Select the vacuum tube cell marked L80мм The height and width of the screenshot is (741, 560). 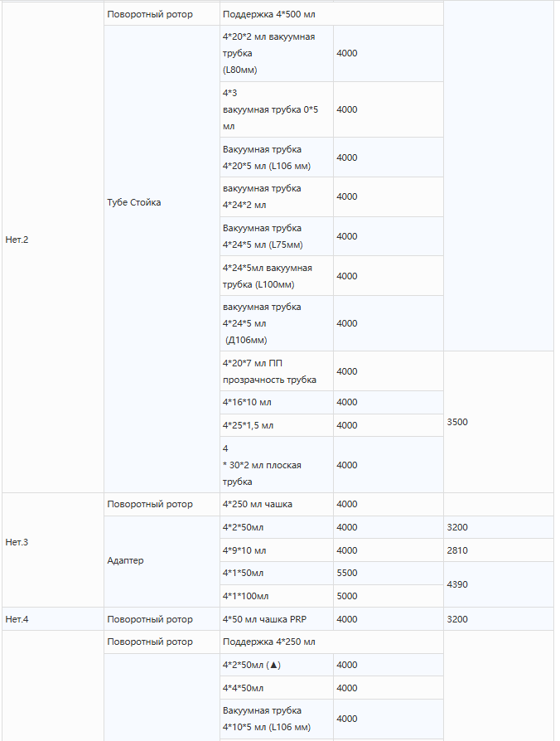click(x=269, y=53)
